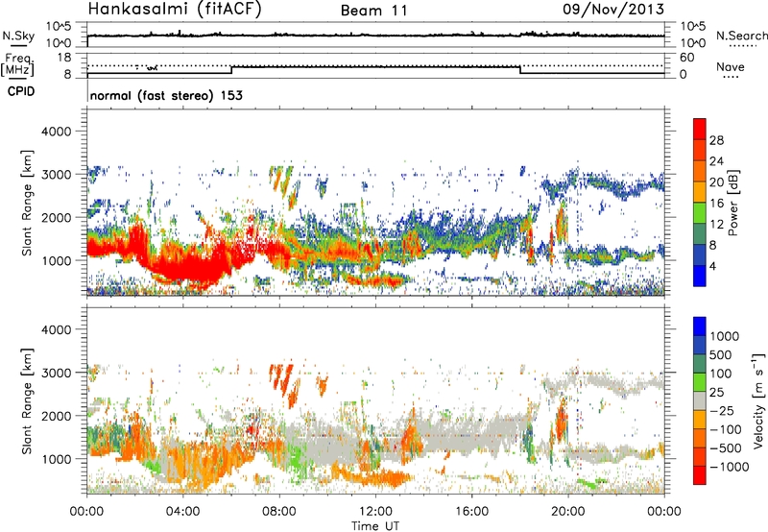The image size is (768, 532).
Task: Click the "08:00" time axis tick label
Action: point(279,512)
